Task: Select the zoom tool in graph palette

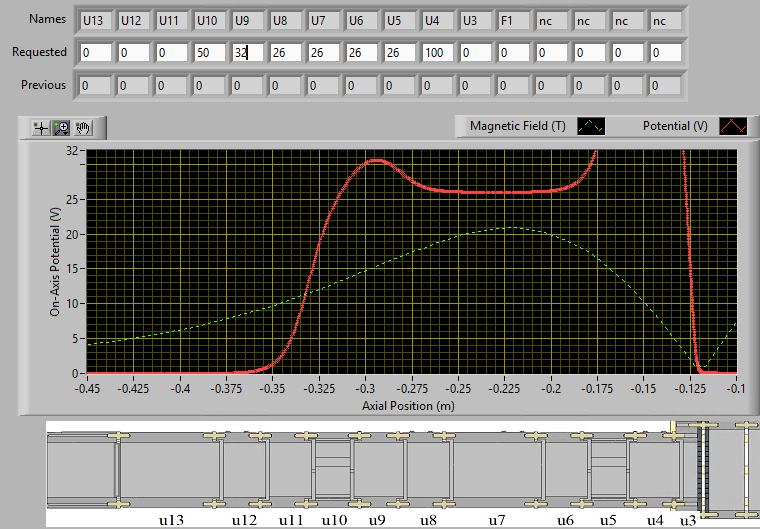Action: (x=62, y=128)
